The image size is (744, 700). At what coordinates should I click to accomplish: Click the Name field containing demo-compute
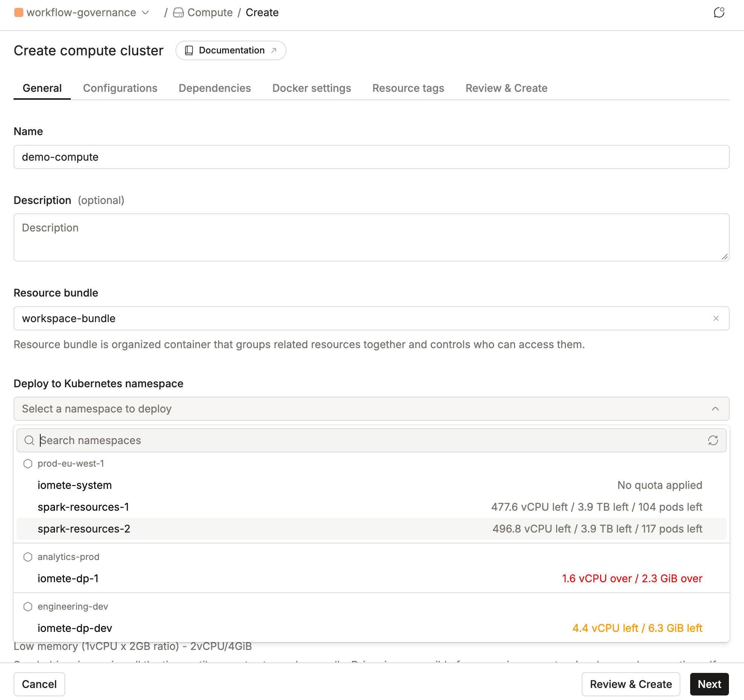pyautogui.click(x=372, y=157)
